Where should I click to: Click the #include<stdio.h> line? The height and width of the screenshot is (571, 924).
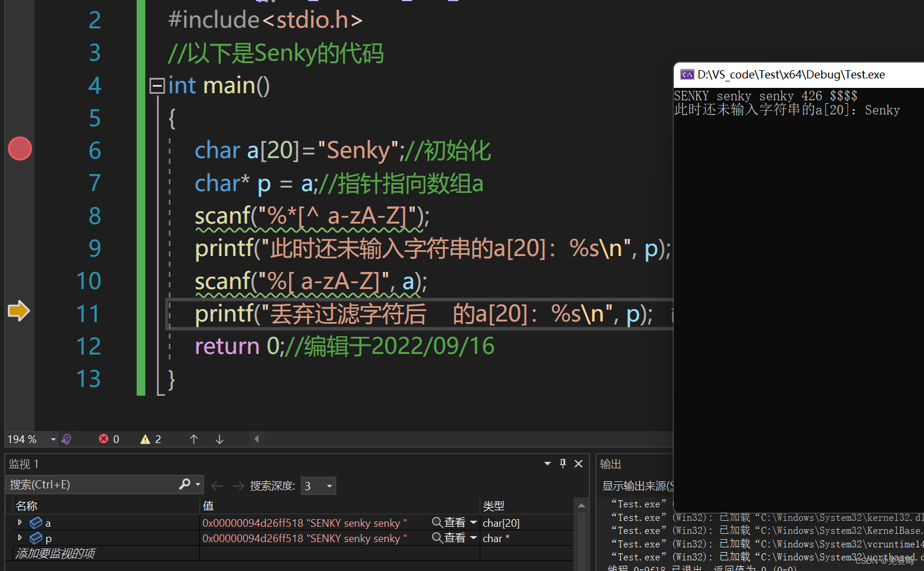point(266,20)
